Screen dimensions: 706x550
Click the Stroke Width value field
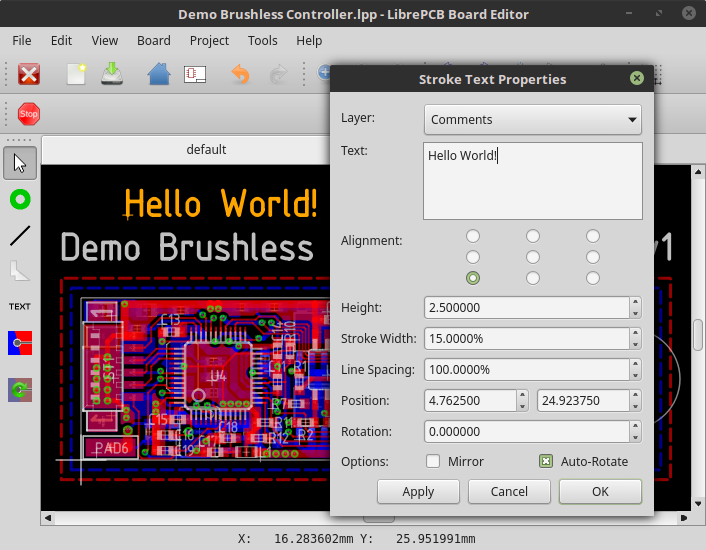[527, 338]
